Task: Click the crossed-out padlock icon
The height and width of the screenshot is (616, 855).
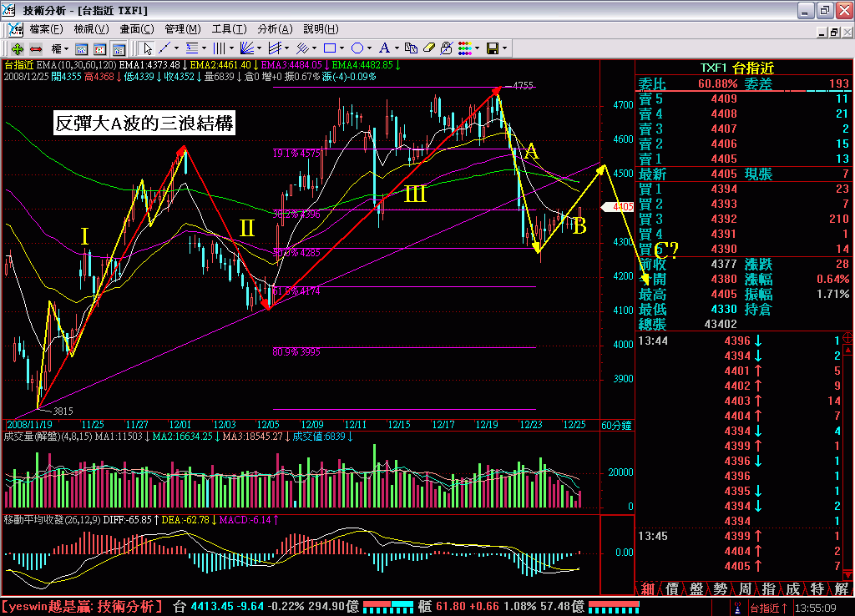Action: tap(447, 48)
